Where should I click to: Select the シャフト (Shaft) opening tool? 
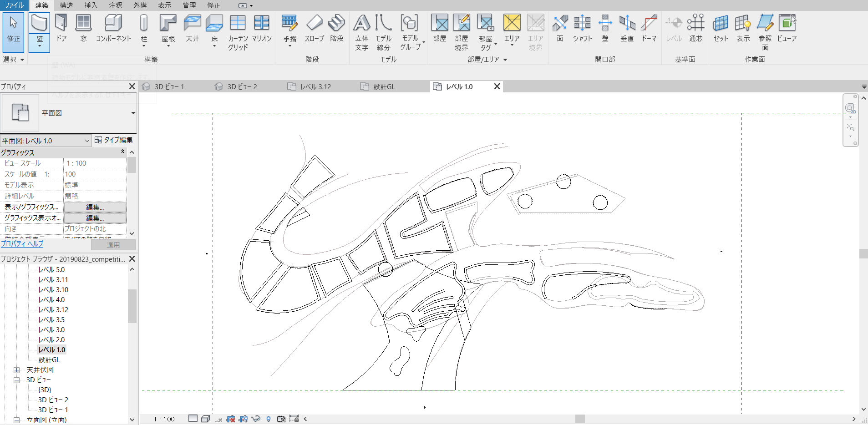(x=582, y=28)
